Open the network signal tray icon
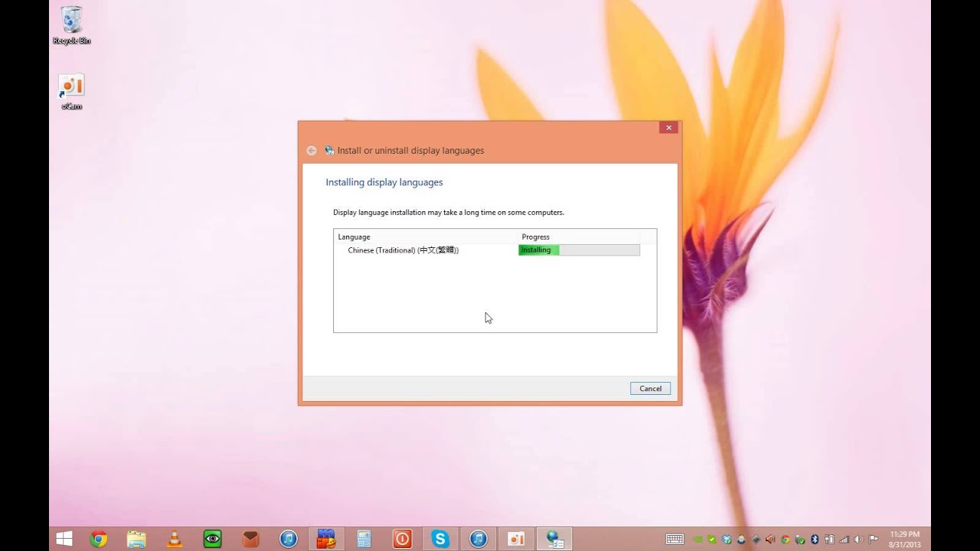The width and height of the screenshot is (980, 551). tap(844, 539)
